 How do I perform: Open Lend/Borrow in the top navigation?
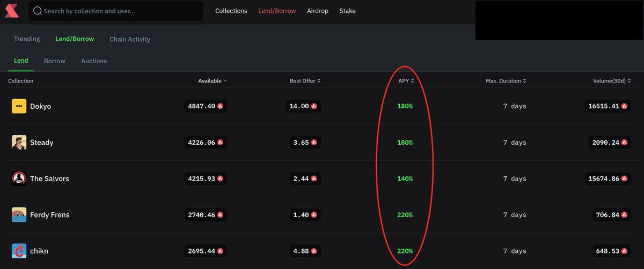(x=277, y=11)
